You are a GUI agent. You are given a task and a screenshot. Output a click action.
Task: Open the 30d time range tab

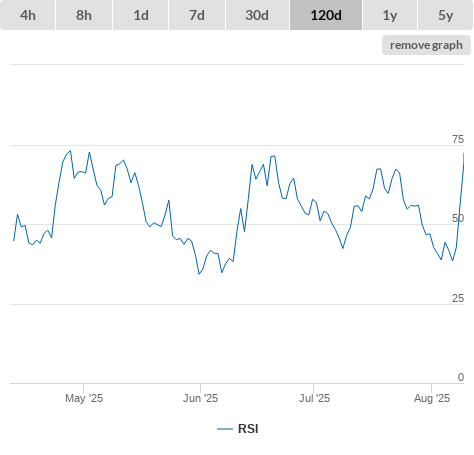[257, 15]
